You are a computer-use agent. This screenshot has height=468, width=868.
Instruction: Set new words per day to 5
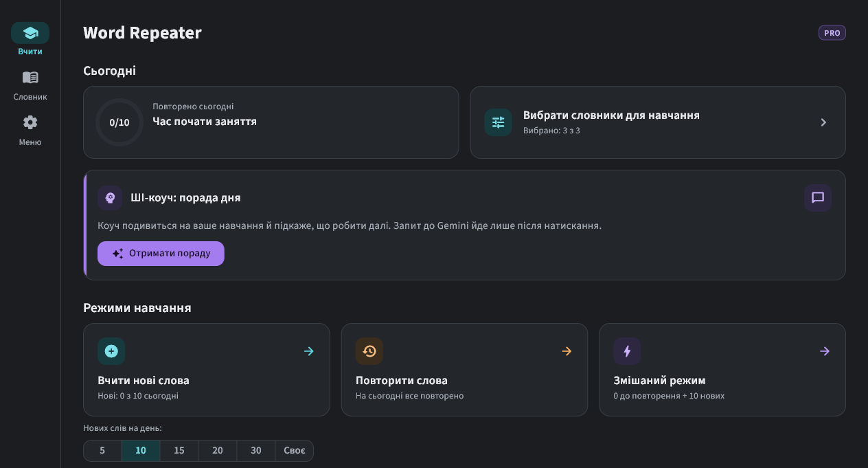(x=102, y=451)
